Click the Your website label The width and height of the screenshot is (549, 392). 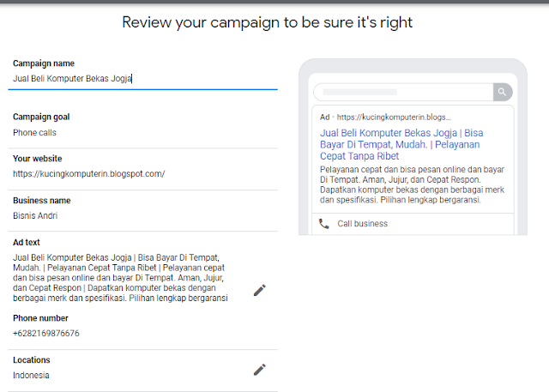click(38, 159)
